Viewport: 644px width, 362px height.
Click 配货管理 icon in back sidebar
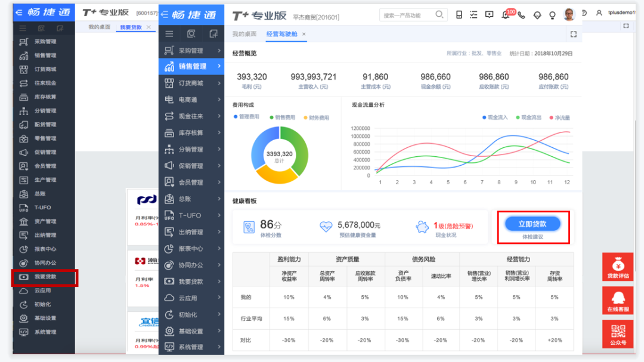[x=24, y=125]
